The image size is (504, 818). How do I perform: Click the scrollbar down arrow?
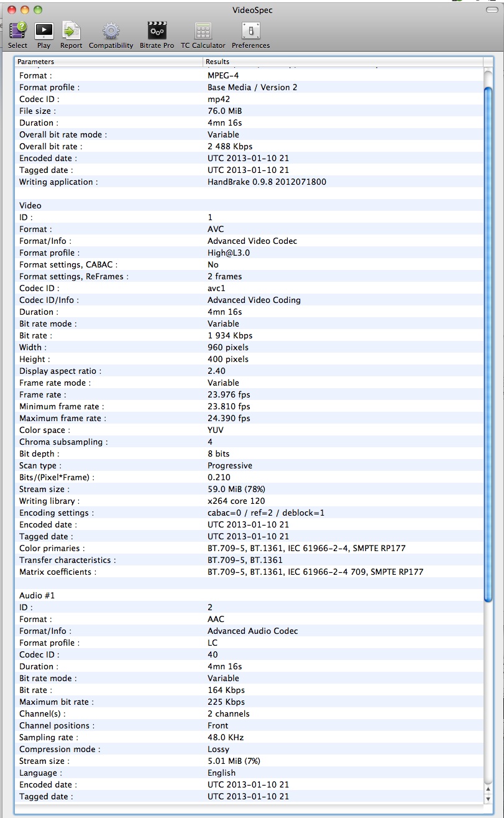pyautogui.click(x=488, y=800)
